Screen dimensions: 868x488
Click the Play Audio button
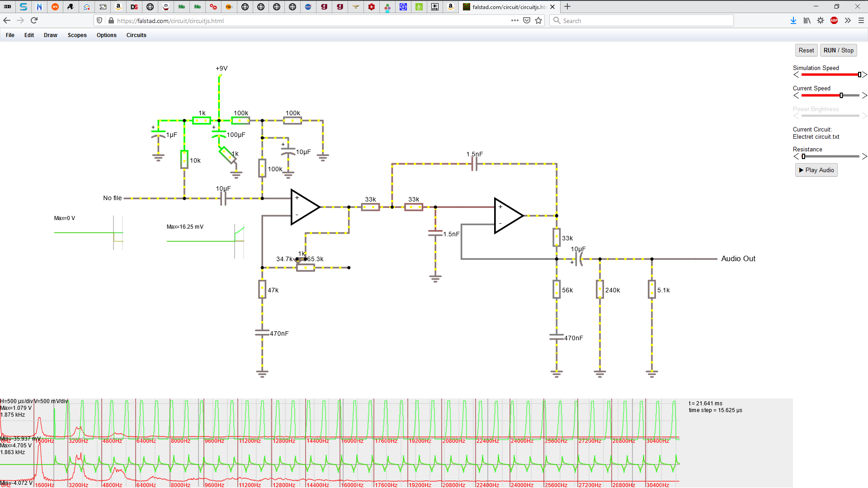(816, 170)
